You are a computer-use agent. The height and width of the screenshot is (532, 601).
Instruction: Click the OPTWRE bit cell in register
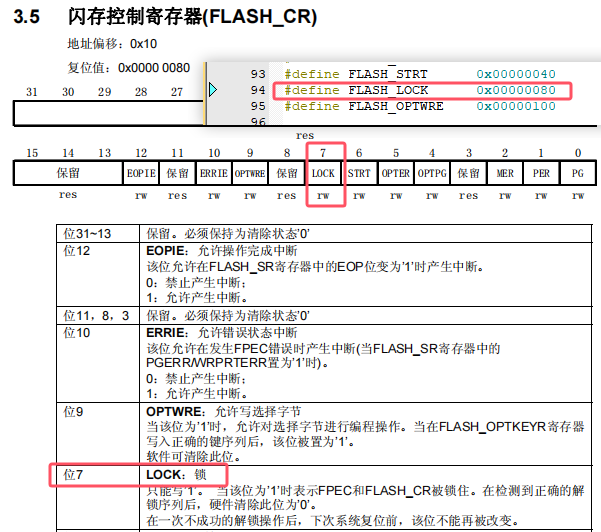tap(250, 173)
